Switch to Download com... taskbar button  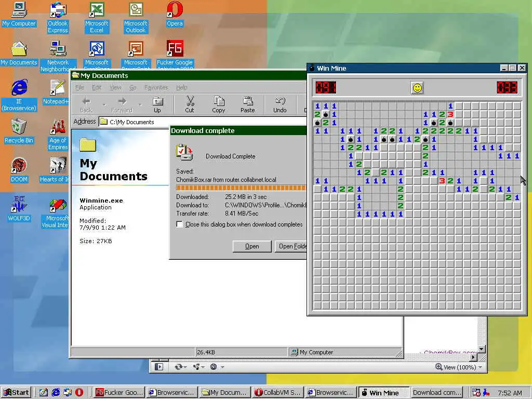click(437, 393)
